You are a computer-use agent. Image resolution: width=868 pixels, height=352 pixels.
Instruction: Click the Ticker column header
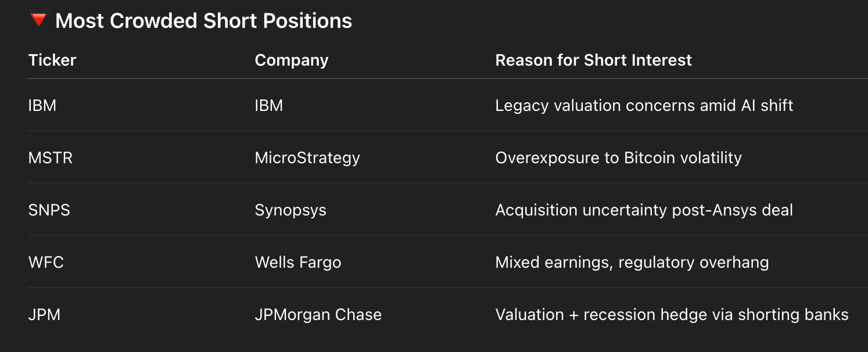click(x=52, y=60)
